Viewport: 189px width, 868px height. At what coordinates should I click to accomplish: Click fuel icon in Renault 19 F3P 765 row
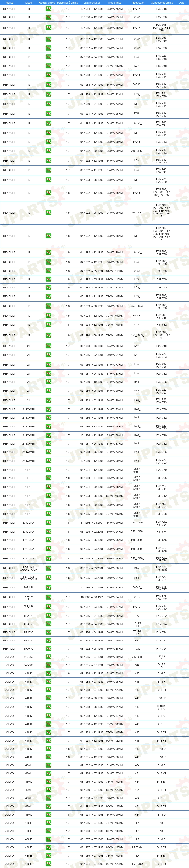(x=49, y=287)
